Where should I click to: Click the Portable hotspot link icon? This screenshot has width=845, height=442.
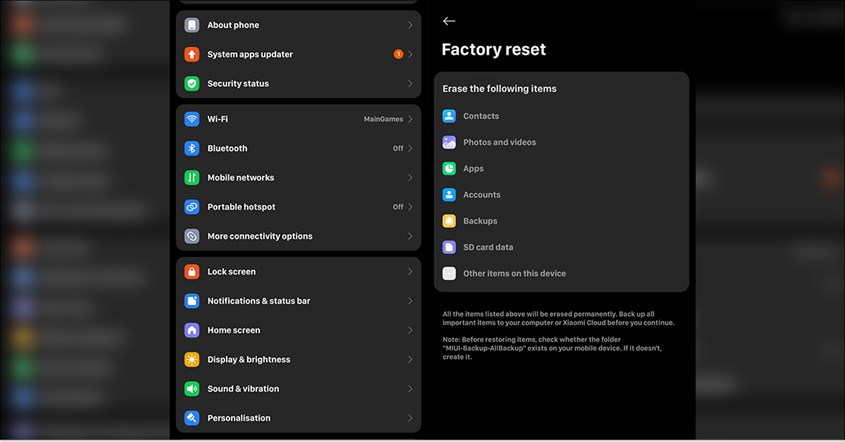click(192, 207)
